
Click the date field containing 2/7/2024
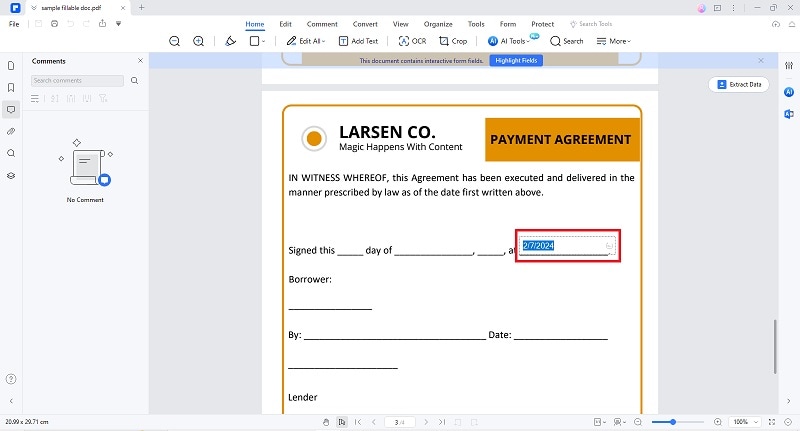coord(567,245)
